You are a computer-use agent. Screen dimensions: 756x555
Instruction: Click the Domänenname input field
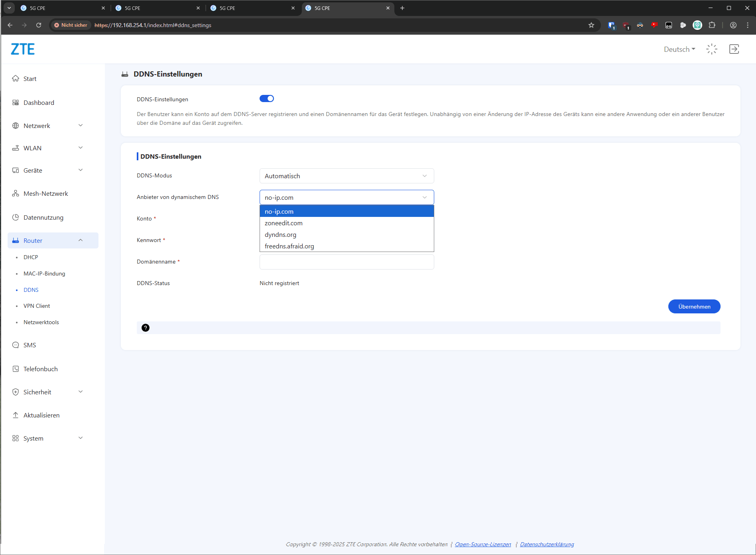[346, 262]
